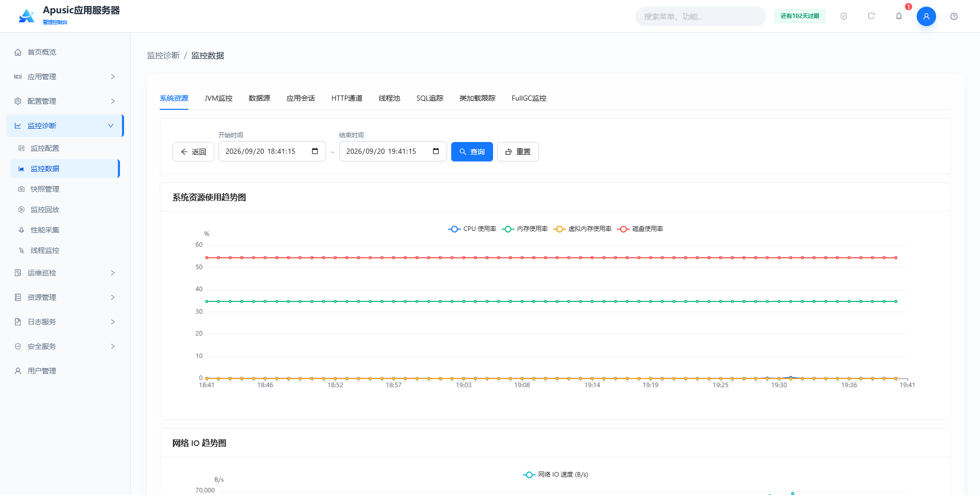The image size is (980, 495).
Task: Collapse 监控诊断 menu
Action: (x=65, y=126)
